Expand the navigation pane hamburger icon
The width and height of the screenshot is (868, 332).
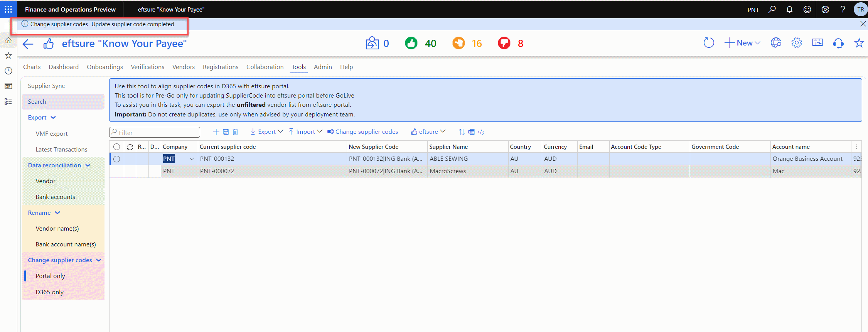[x=8, y=26]
